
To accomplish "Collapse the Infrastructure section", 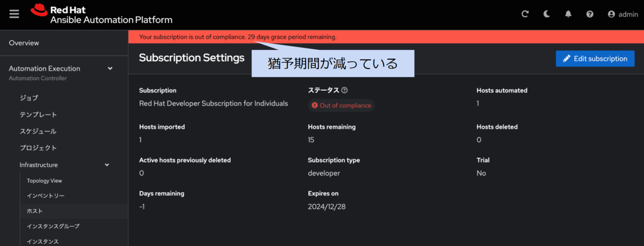I will tap(107, 165).
